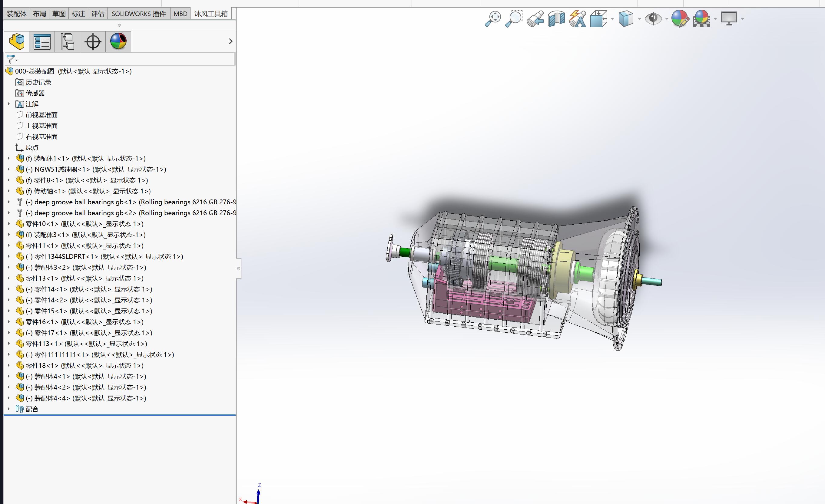Click the Zoom to Fit icon

point(493,19)
